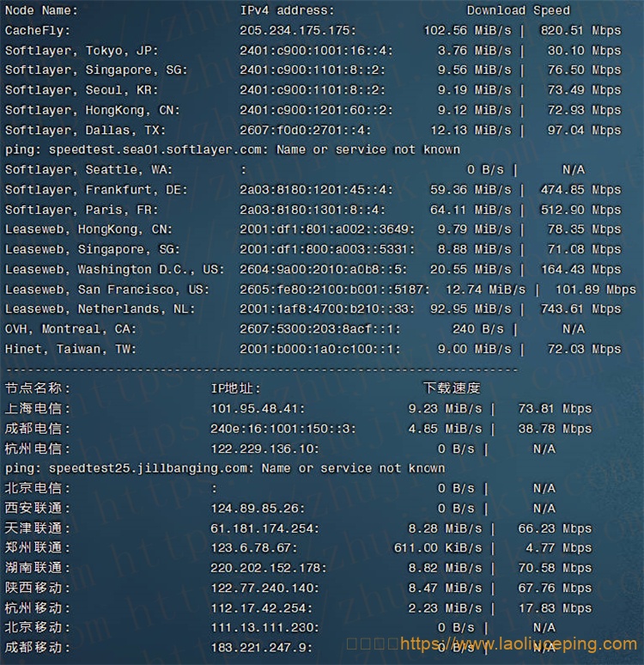Click the Paris speed 512.90 Mbps
Image resolution: width=644 pixels, height=665 pixels.
coord(580,210)
